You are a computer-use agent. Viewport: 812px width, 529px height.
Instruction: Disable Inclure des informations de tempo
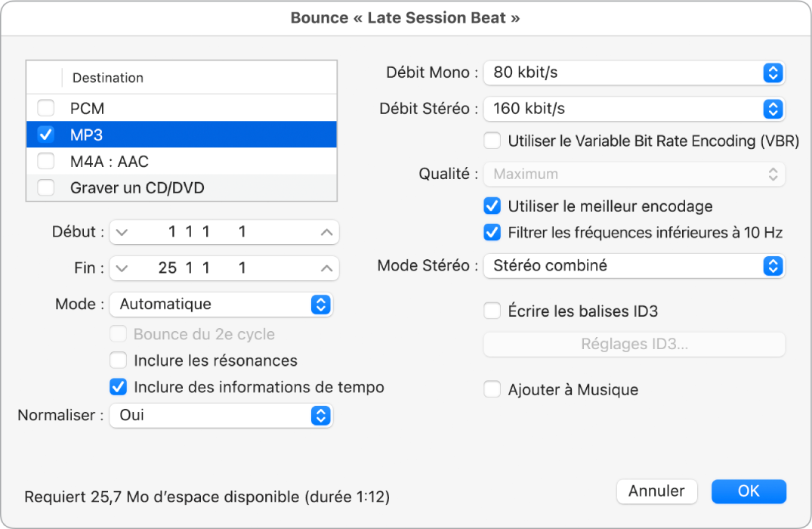click(118, 387)
